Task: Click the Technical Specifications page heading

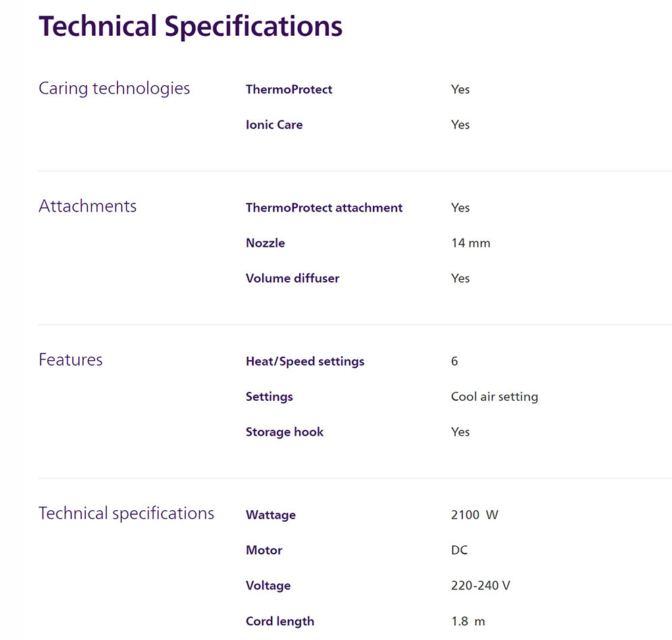Action: point(190,26)
